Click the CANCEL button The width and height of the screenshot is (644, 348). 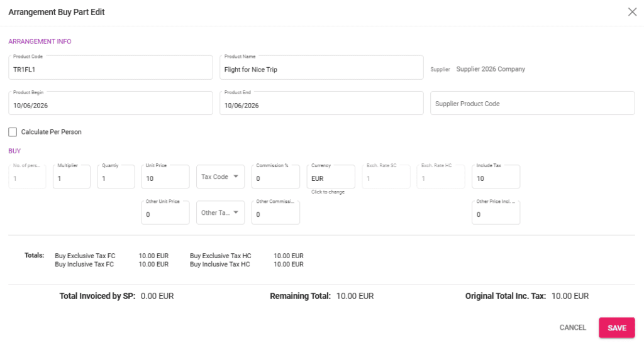coord(572,328)
